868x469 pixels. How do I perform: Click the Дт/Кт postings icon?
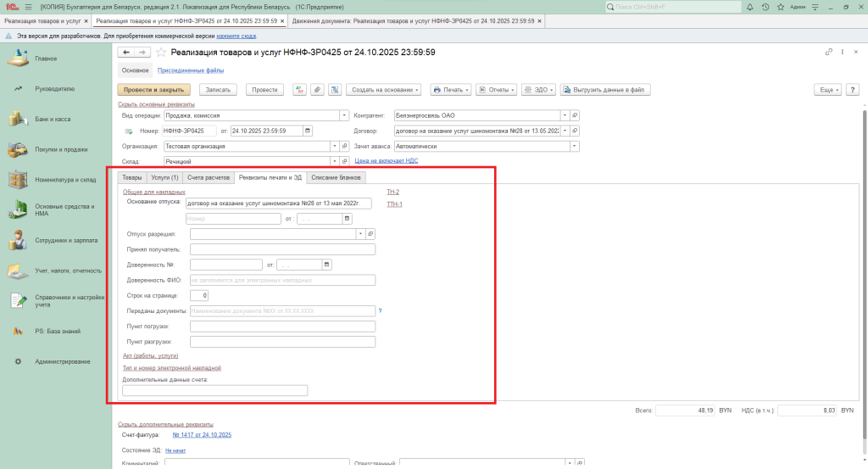tap(299, 89)
